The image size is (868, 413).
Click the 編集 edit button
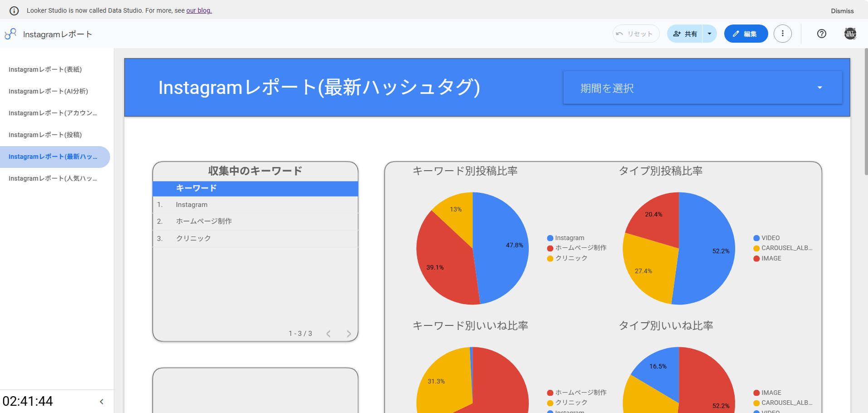(x=746, y=34)
